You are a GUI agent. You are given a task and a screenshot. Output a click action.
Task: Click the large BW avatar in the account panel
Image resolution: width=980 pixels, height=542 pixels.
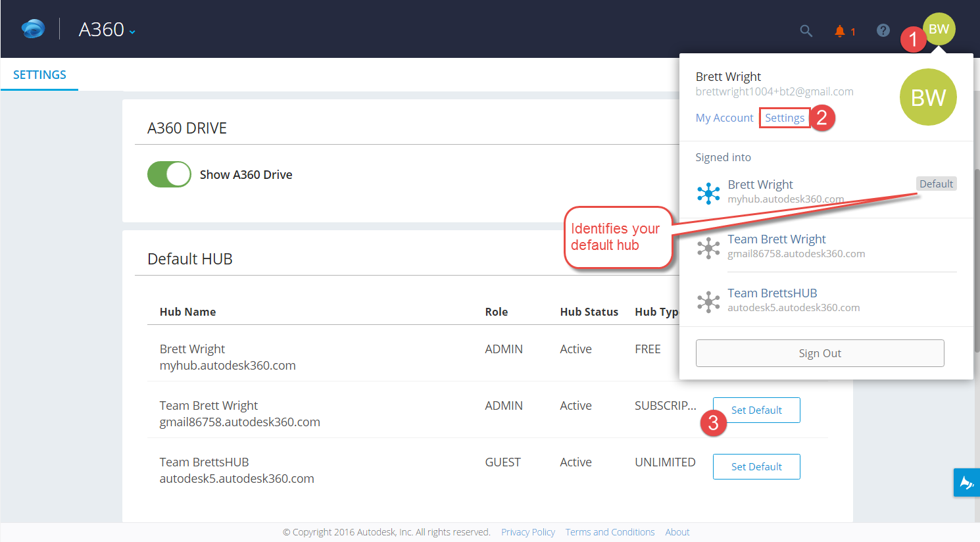(x=928, y=97)
